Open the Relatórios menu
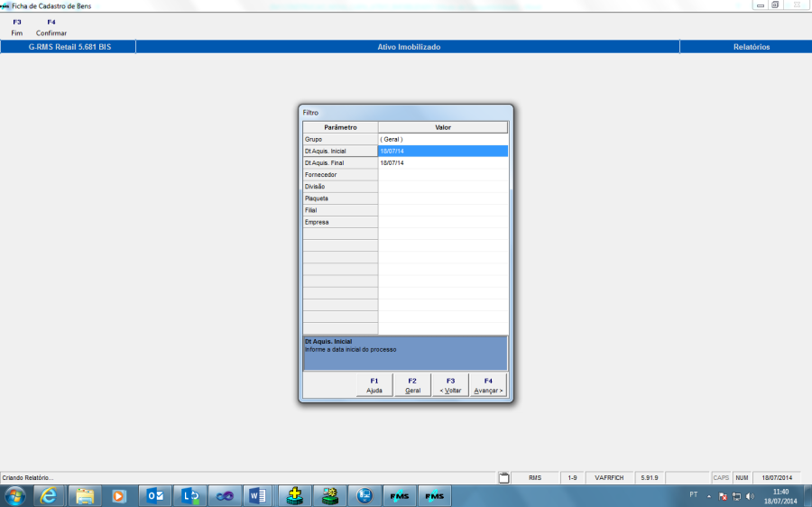The height and width of the screenshot is (507, 812). click(x=751, y=47)
